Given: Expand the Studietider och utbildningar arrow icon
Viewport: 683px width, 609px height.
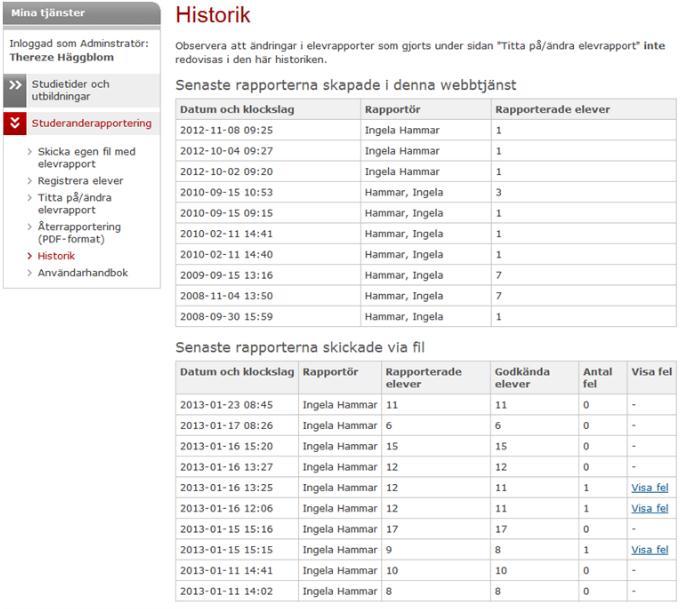Looking at the screenshot, I should coord(15,90).
